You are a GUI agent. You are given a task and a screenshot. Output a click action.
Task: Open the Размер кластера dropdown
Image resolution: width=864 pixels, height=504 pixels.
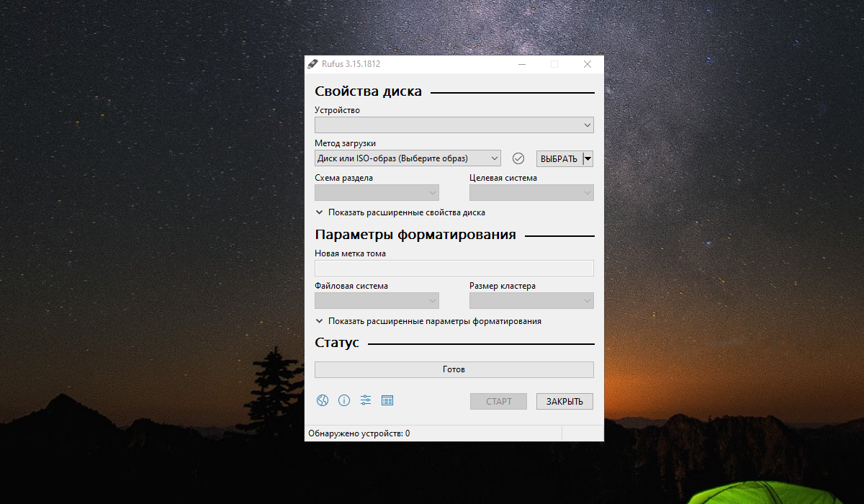pos(531,301)
